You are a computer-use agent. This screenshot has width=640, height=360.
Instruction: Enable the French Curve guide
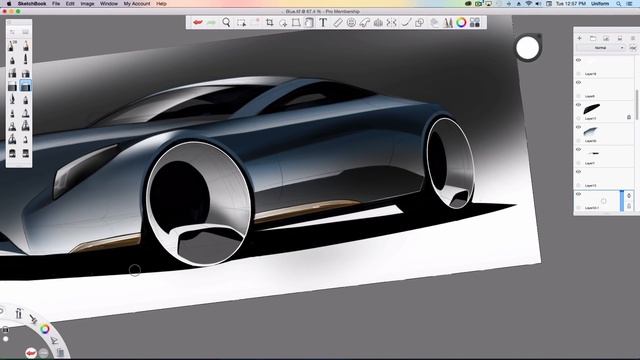364,22
